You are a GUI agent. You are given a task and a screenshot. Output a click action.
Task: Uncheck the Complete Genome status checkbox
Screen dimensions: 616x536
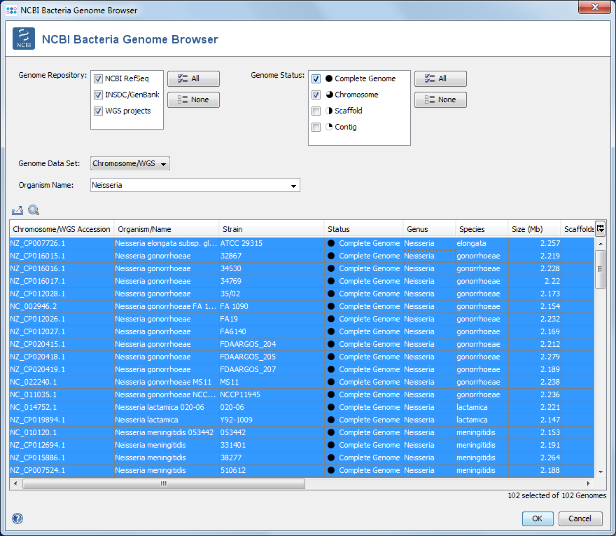[x=316, y=79]
